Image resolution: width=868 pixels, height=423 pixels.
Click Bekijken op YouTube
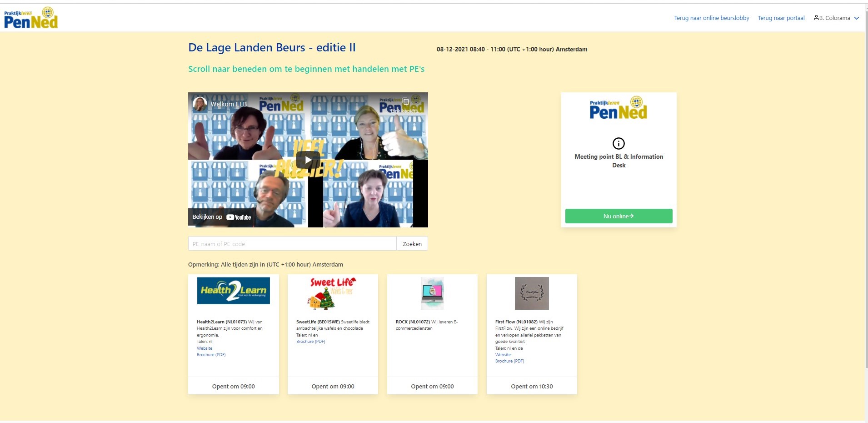(x=222, y=217)
